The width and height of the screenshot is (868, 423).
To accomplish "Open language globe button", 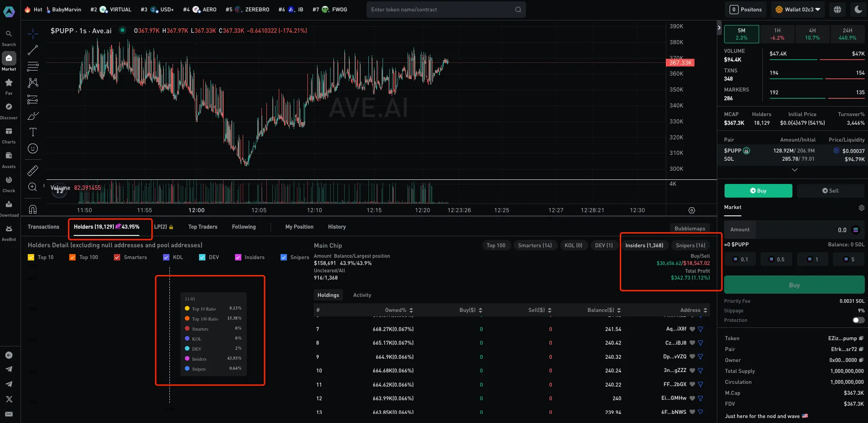I will click(837, 10).
